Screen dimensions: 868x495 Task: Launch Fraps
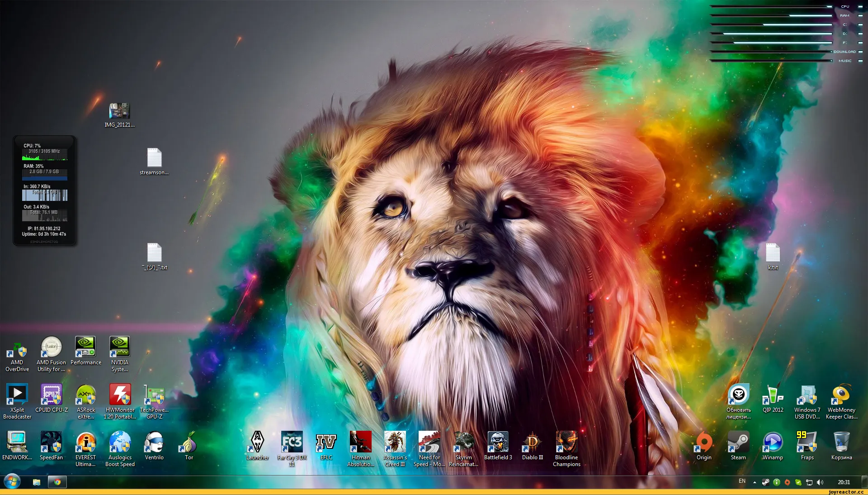pyautogui.click(x=807, y=446)
